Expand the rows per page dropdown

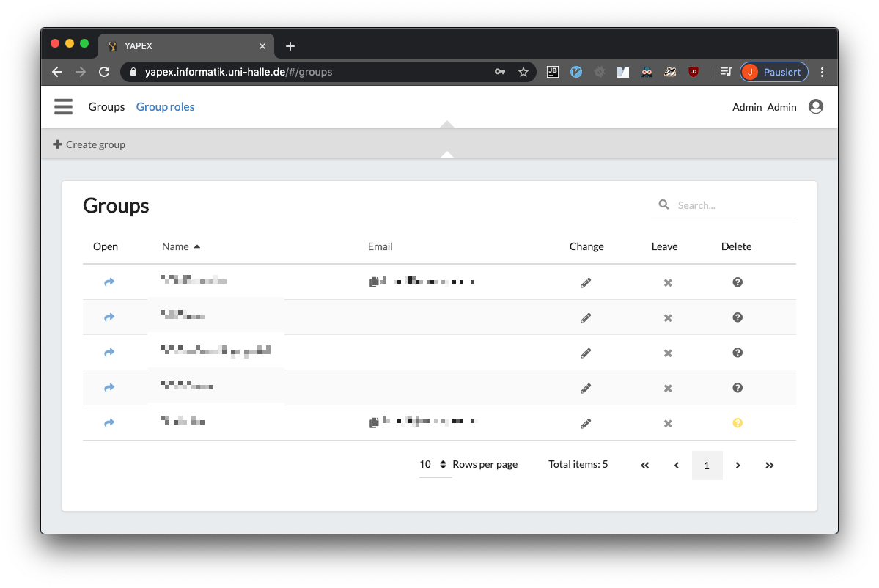(435, 465)
